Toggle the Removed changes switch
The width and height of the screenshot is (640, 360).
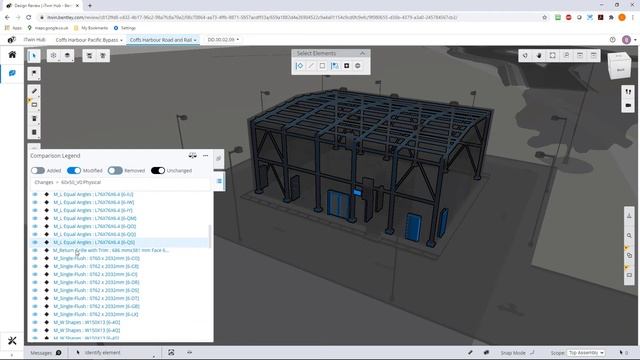point(115,171)
